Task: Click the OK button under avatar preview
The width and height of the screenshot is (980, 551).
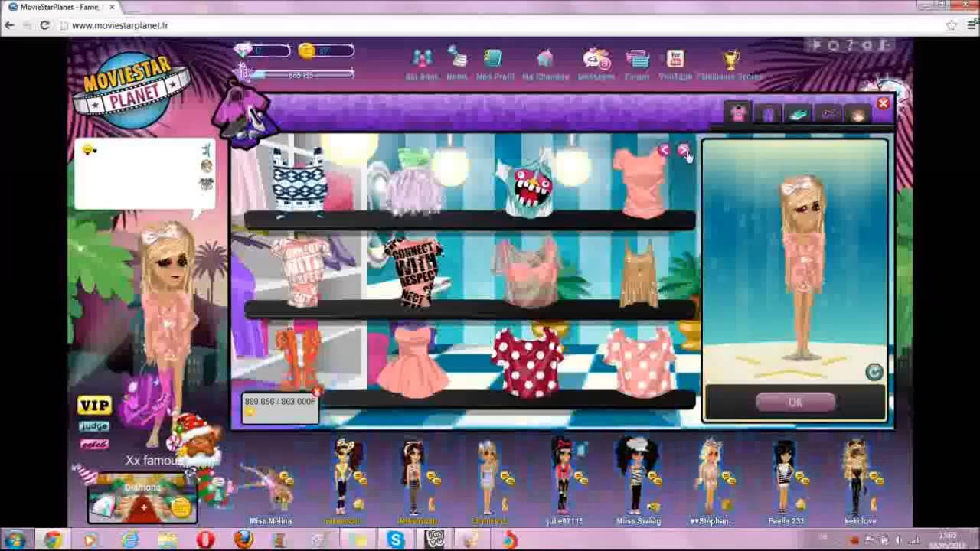Action: pyautogui.click(x=795, y=403)
